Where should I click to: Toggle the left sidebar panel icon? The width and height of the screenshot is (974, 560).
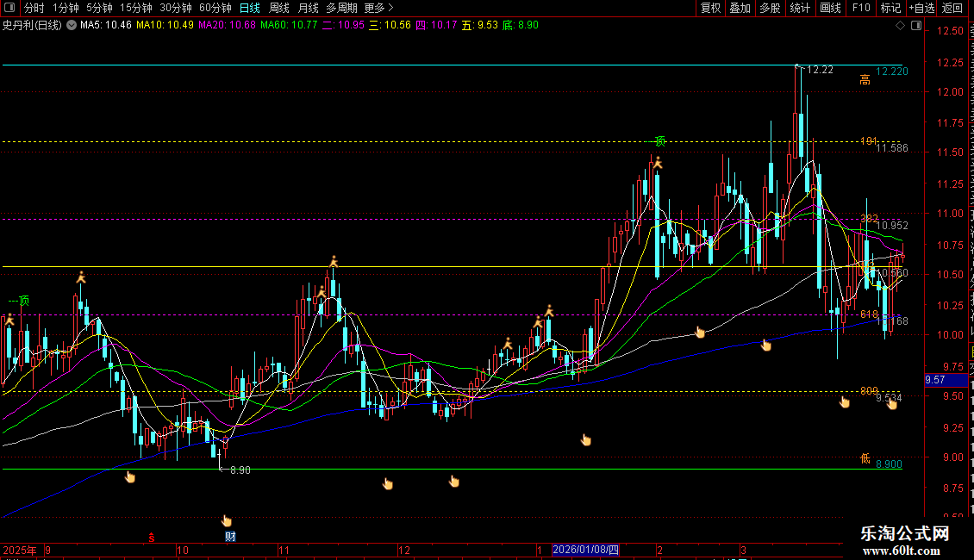[x=10, y=8]
